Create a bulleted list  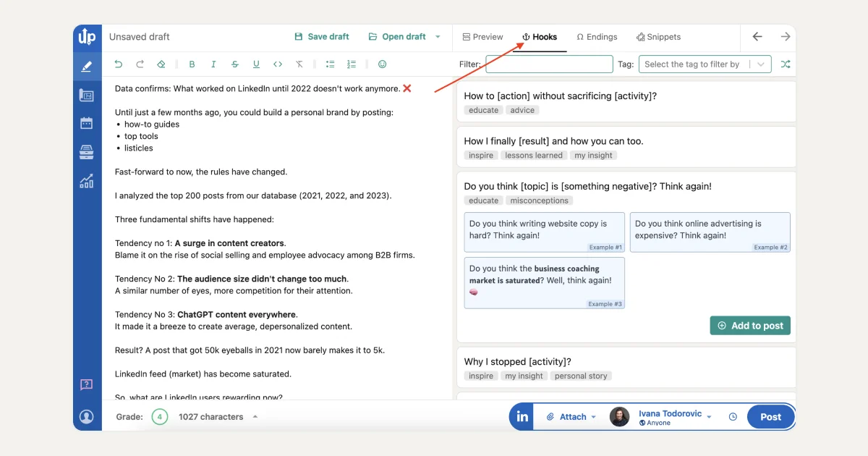click(x=330, y=64)
